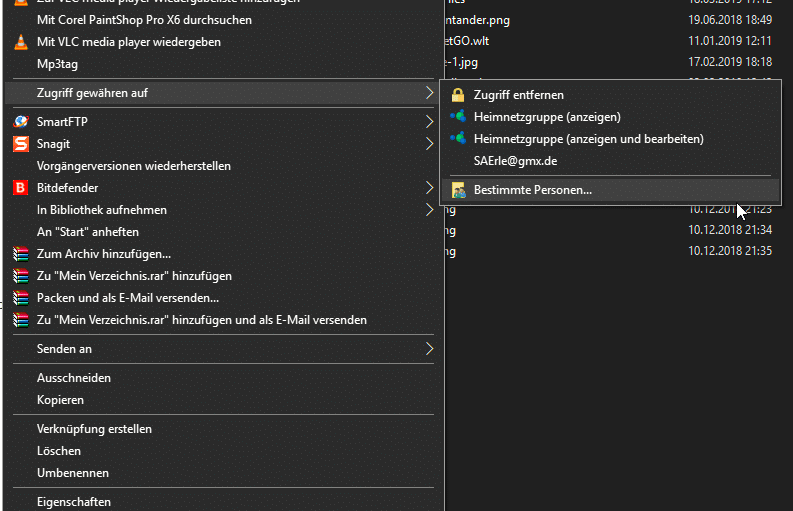Click the icon beside Heimnetzgruppe (anzeigen und bearbeiten)
Image resolution: width=793 pixels, height=511 pixels.
(x=458, y=139)
